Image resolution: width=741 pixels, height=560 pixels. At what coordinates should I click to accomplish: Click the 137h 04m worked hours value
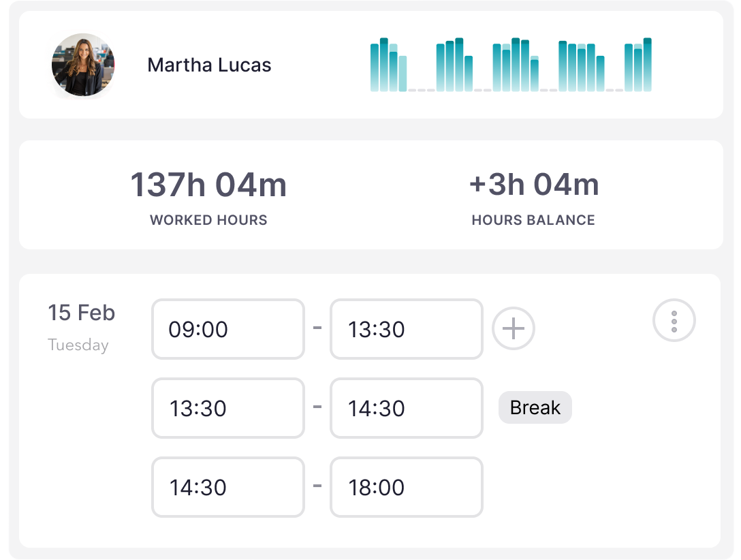pos(208,185)
